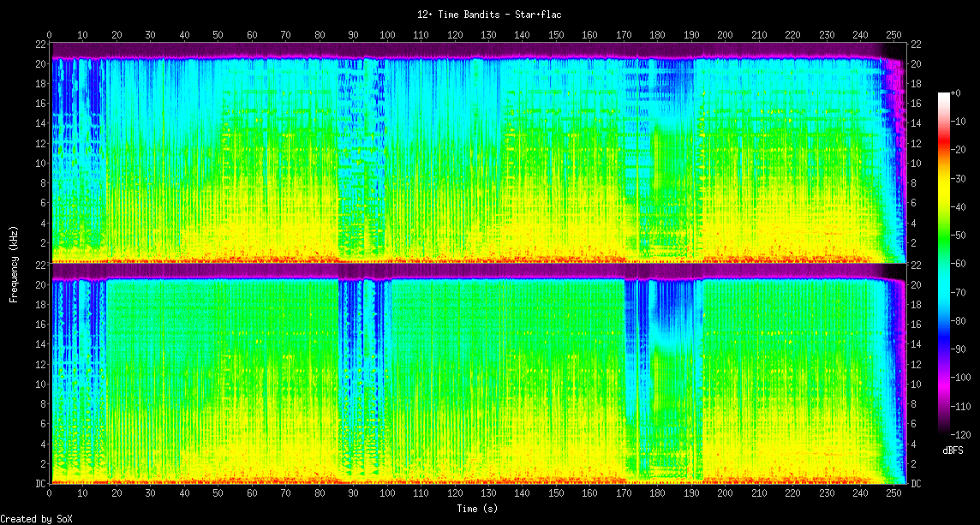Click the '50' tick on the bottom time axis

click(x=218, y=494)
